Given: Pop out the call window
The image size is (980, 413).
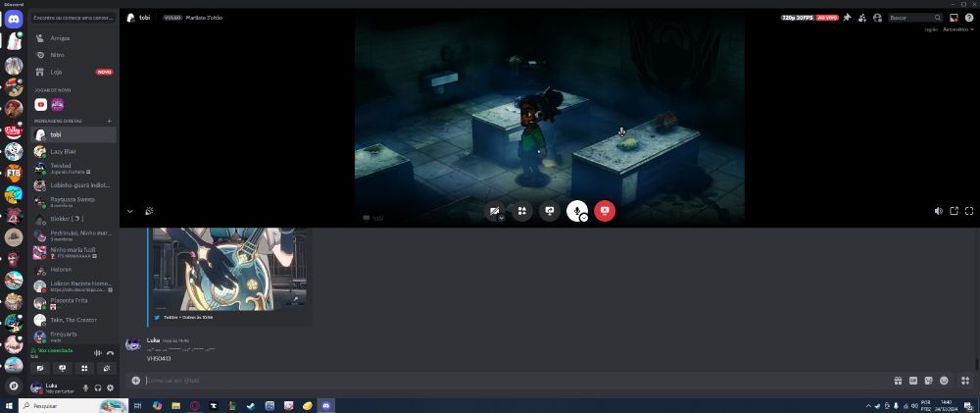Looking at the screenshot, I should 954,211.
